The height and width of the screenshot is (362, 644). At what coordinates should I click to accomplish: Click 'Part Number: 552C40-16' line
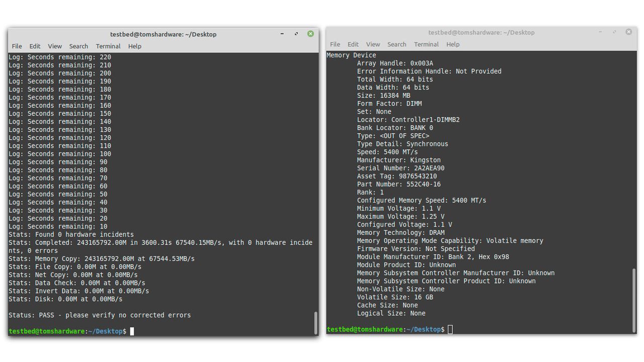pyautogui.click(x=399, y=184)
